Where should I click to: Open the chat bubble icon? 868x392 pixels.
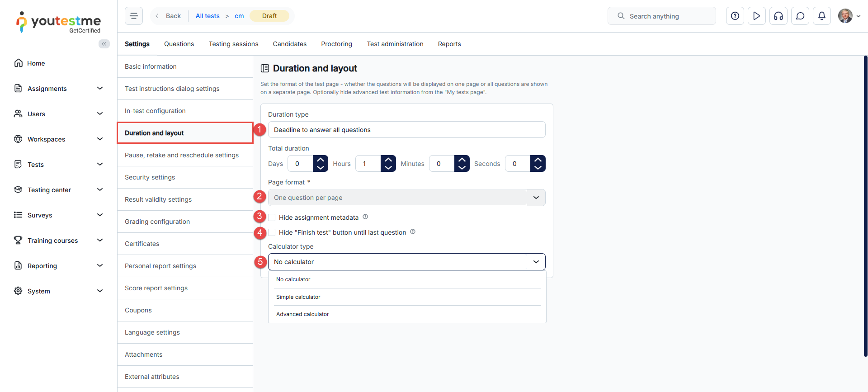coord(800,16)
